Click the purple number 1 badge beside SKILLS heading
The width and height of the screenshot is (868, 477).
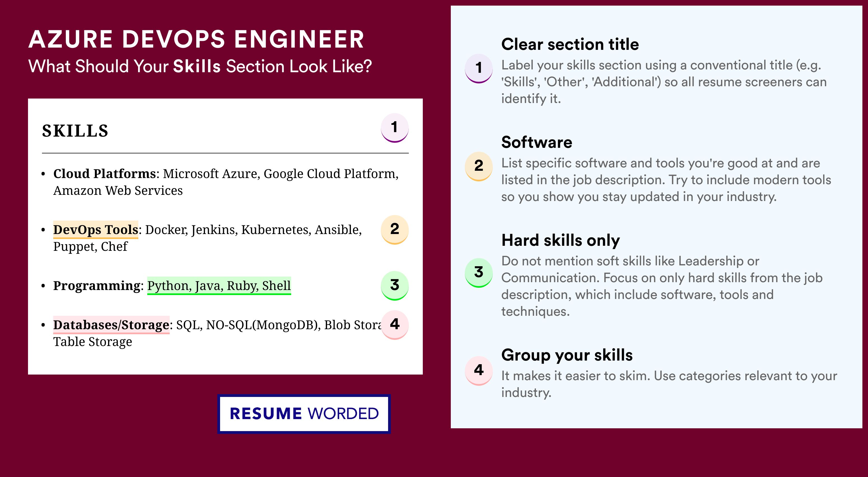(x=395, y=128)
